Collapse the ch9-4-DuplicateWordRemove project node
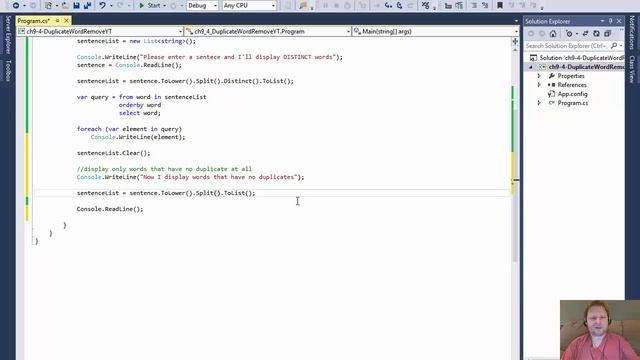This screenshot has width=640, height=360. coord(531,67)
